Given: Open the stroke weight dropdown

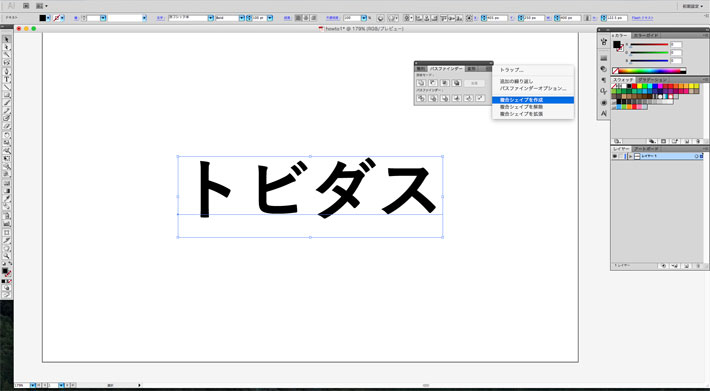Looking at the screenshot, I should pyautogui.click(x=103, y=18).
